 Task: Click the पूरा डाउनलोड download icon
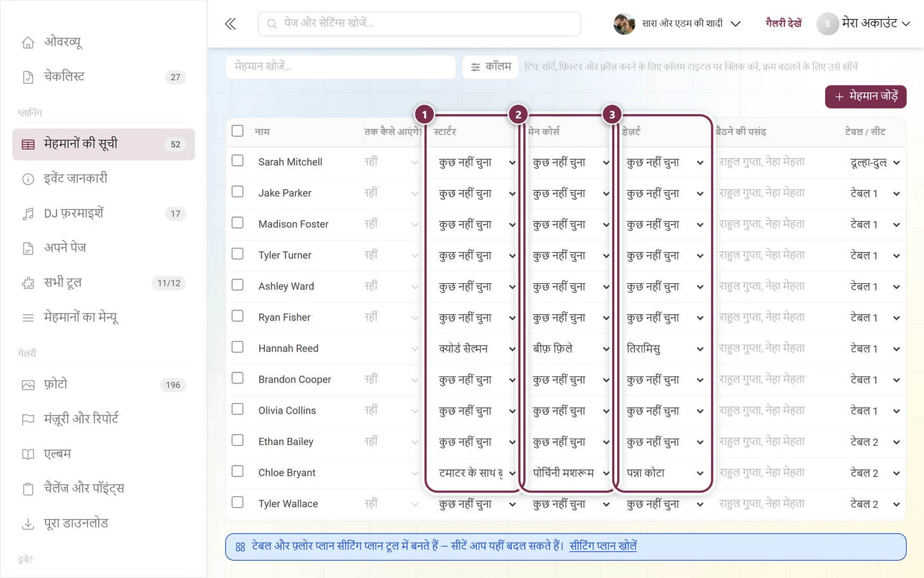(x=28, y=524)
